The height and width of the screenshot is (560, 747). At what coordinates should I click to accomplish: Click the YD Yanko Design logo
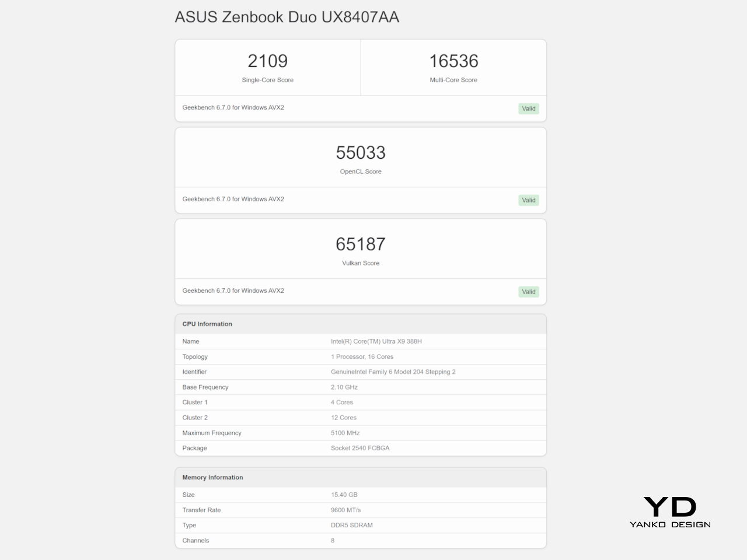click(x=670, y=512)
